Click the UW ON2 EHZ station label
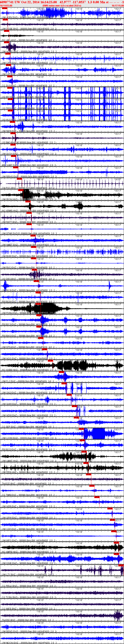The height and width of the screenshot is (644, 124). [28, 393]
